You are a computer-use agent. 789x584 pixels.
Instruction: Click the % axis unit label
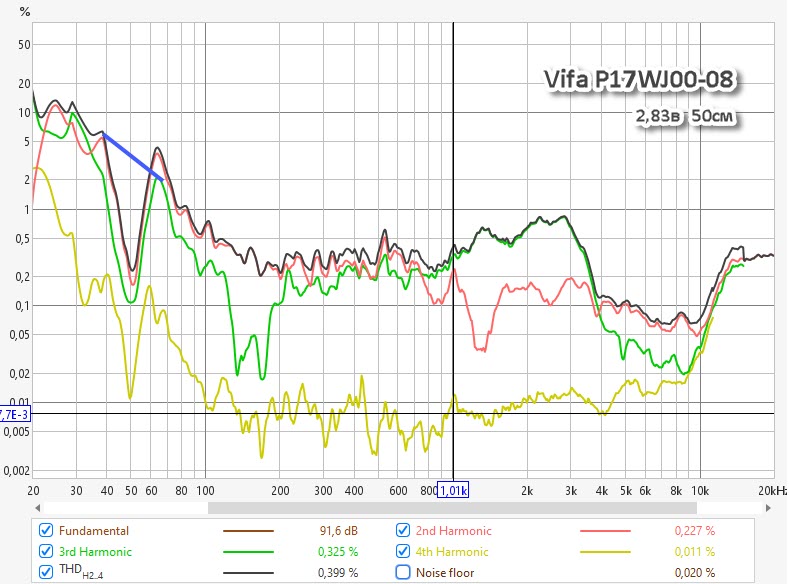pos(25,12)
